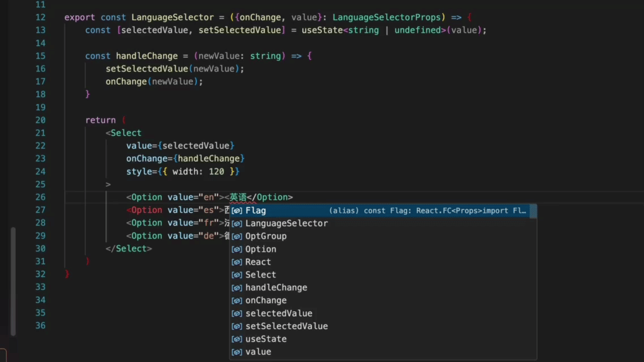
Task: Click LanguageSelectorProps type name
Action: tap(387, 17)
